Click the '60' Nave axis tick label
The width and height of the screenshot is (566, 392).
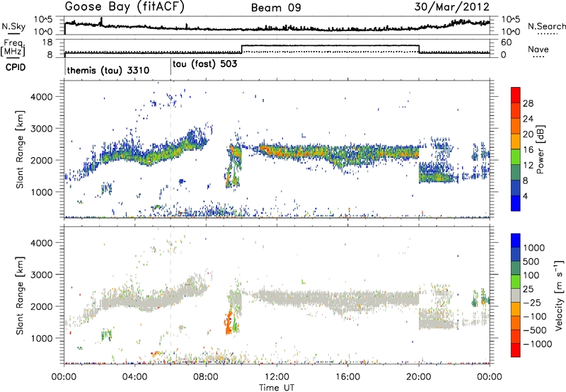pyautogui.click(x=506, y=42)
